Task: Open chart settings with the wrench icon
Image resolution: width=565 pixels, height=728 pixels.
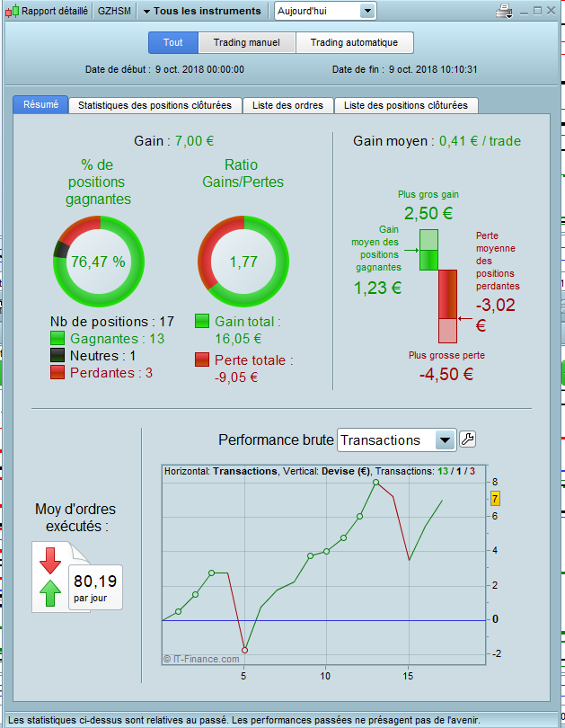Action: tap(467, 439)
